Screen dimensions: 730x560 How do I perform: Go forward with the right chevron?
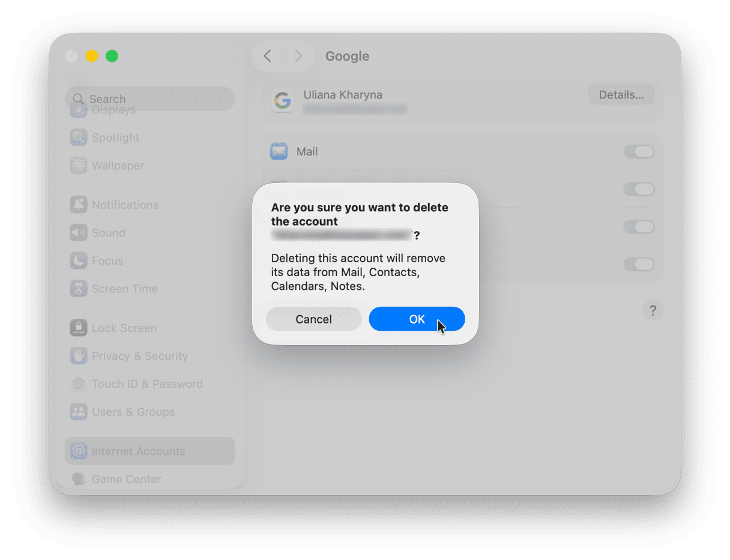(x=298, y=56)
